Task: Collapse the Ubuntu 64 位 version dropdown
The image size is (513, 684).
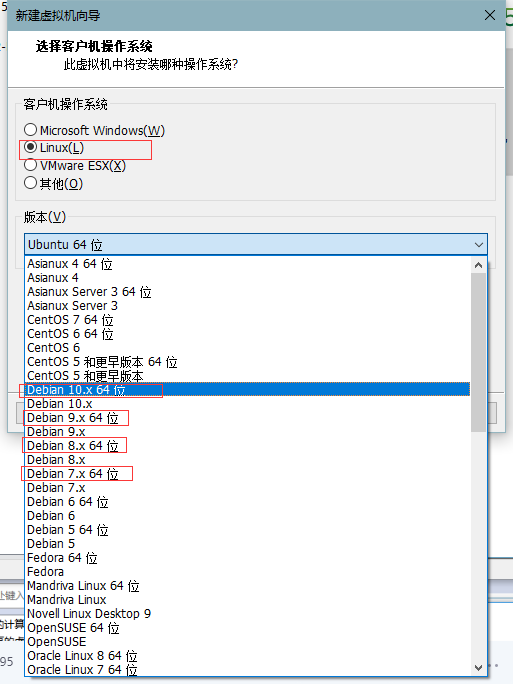Action: point(479,245)
